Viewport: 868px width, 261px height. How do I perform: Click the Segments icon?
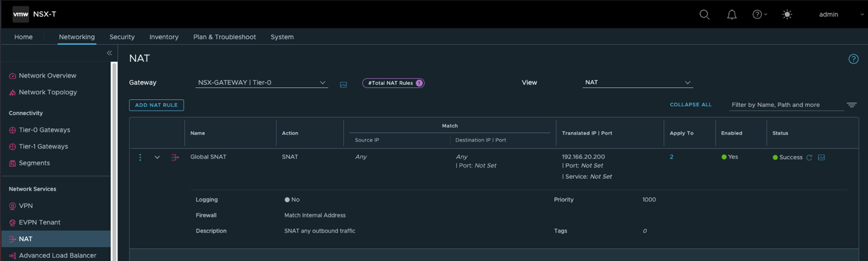[13, 164]
